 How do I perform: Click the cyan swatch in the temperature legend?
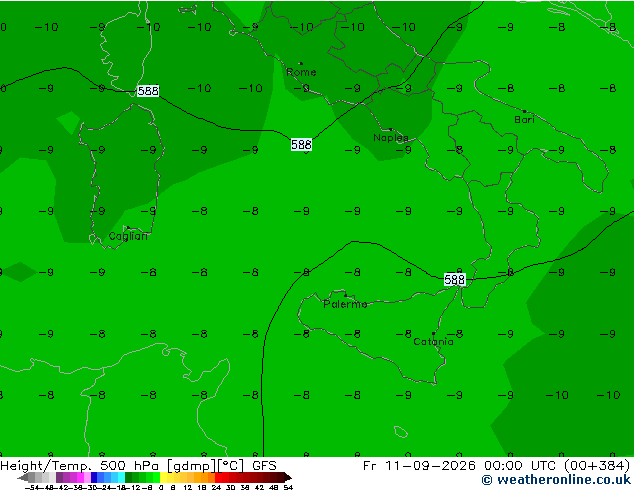tap(121, 477)
